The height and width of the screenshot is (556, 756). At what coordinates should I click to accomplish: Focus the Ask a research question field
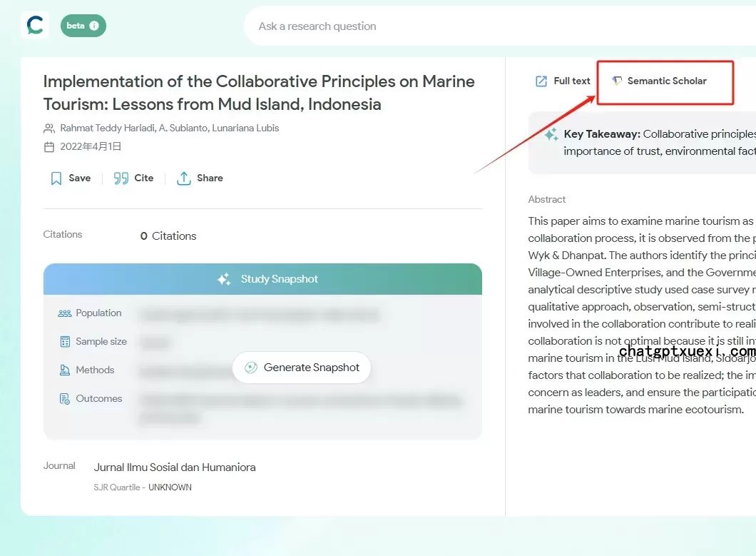499,26
